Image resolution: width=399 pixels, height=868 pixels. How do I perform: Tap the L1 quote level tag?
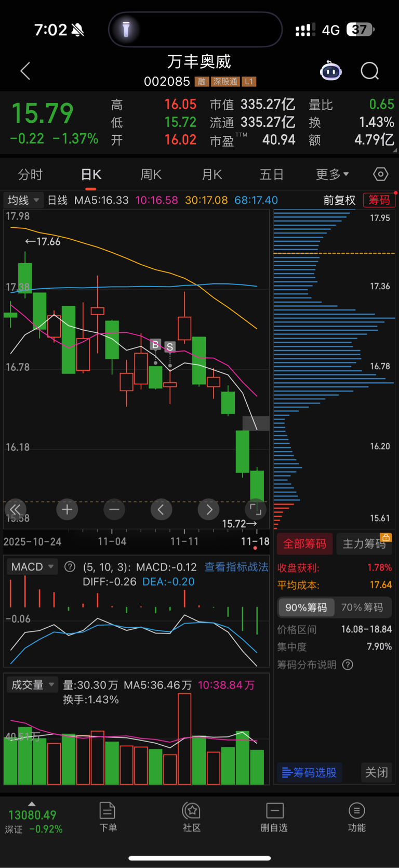(x=249, y=82)
